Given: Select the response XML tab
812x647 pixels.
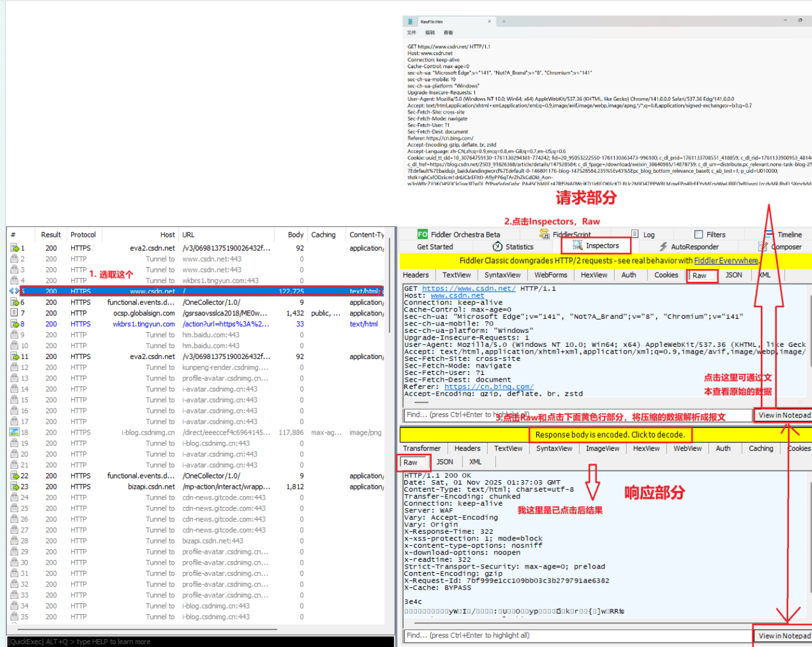Looking at the screenshot, I should click(475, 462).
